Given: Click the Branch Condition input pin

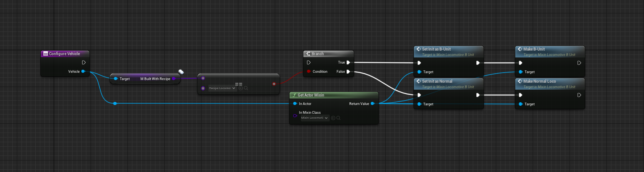Looking at the screenshot, I should [x=309, y=71].
